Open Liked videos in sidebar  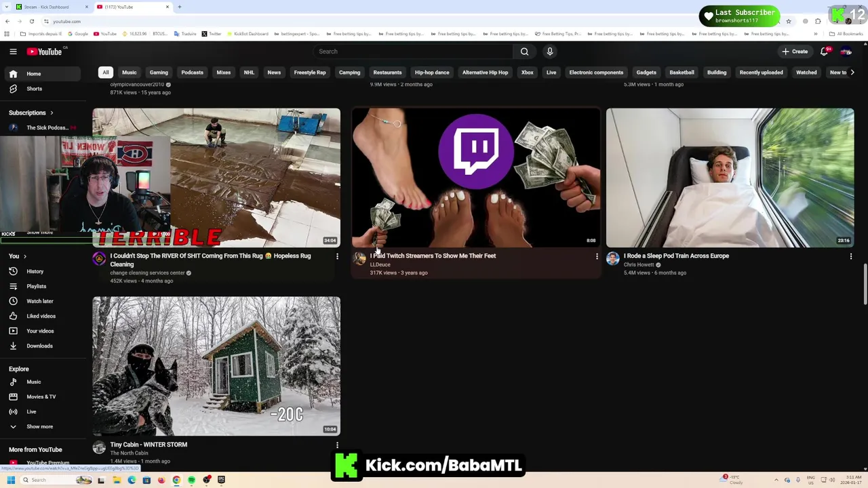44,316
